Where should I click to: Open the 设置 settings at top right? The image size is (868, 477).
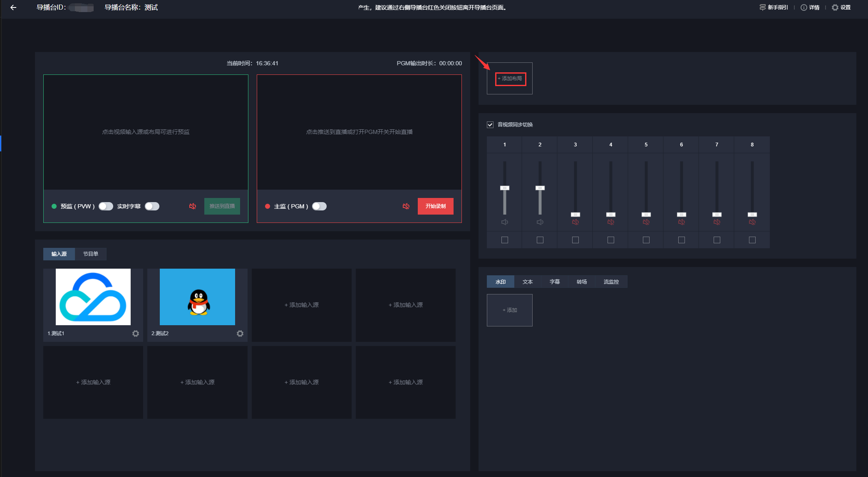[x=841, y=7]
